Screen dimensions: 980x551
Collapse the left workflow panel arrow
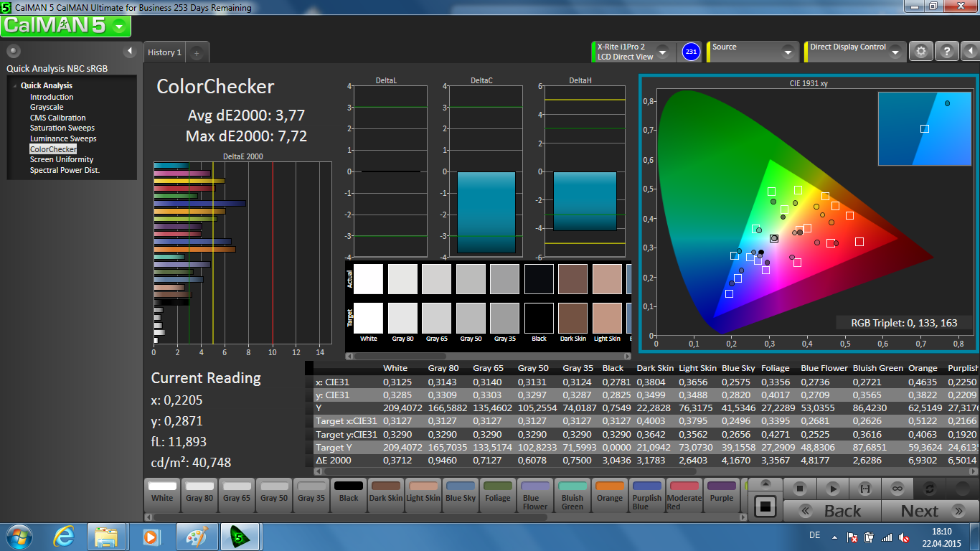click(x=130, y=51)
